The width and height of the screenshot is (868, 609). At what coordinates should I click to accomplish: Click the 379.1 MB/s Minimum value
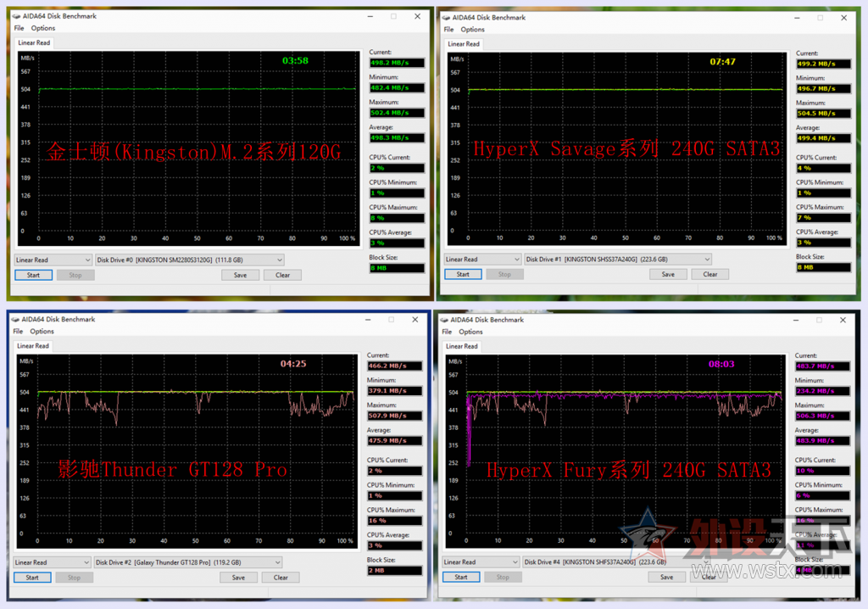pyautogui.click(x=395, y=391)
